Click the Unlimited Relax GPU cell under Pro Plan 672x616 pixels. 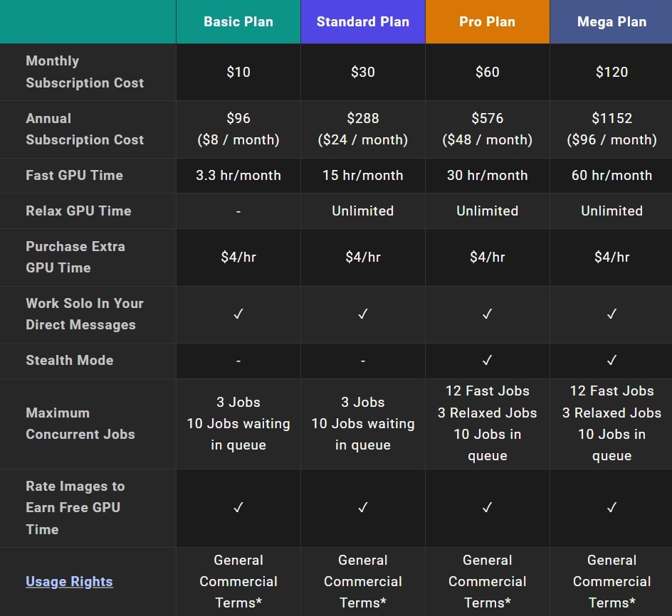pyautogui.click(x=487, y=211)
